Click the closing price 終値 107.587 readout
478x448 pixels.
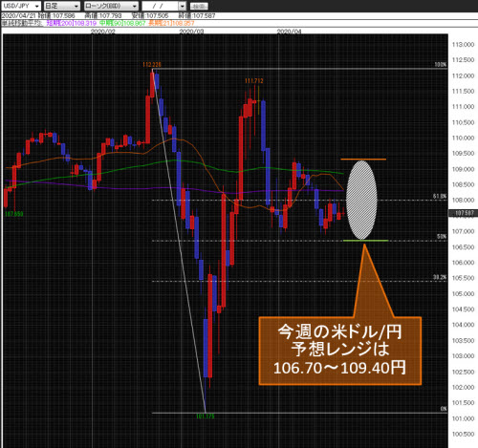(x=196, y=15)
